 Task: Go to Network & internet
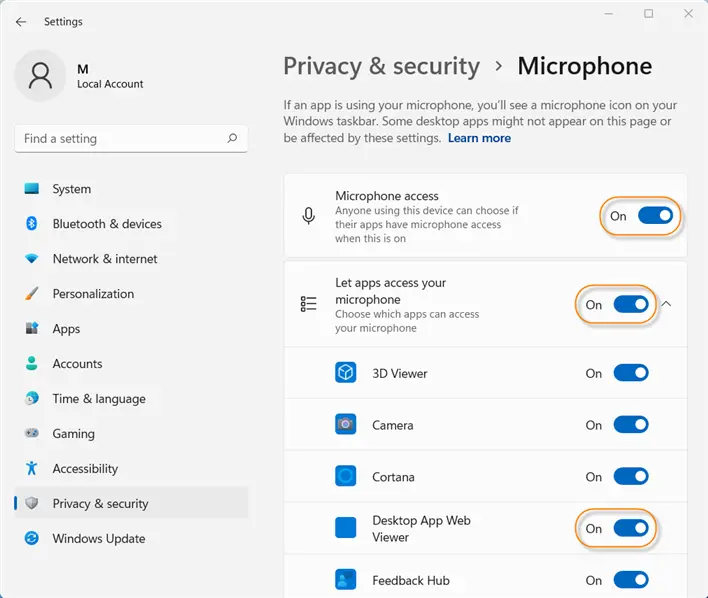pyautogui.click(x=131, y=258)
